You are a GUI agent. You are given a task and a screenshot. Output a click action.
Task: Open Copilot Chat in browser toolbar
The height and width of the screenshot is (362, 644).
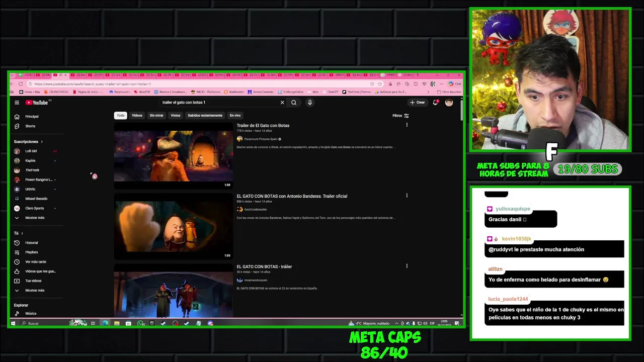454,84
